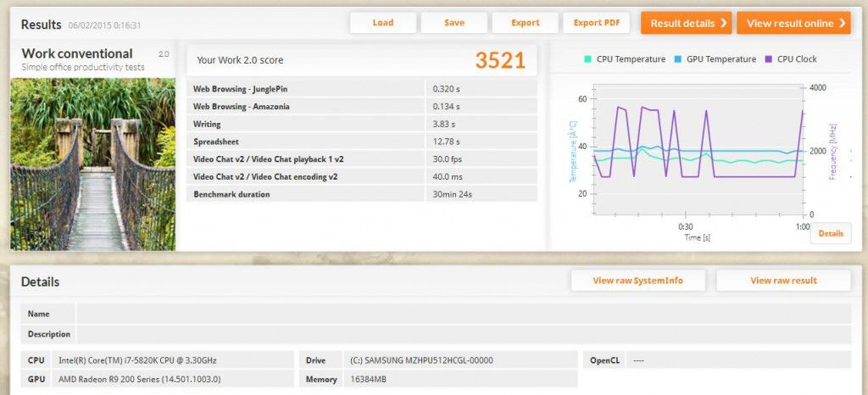Select Web Browsing - JunglePin row
Image resolution: width=868 pixels, height=395 pixels.
[361, 88]
